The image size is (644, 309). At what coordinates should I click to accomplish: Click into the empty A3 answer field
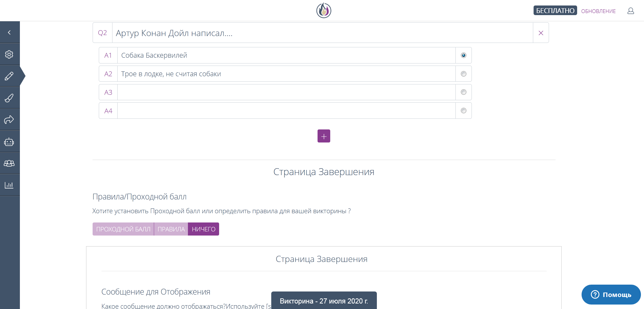pos(286,92)
